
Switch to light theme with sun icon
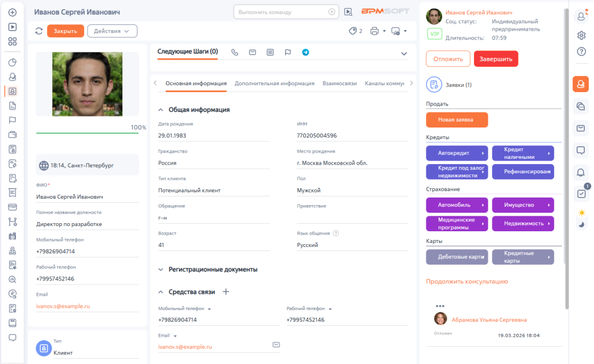(x=582, y=213)
